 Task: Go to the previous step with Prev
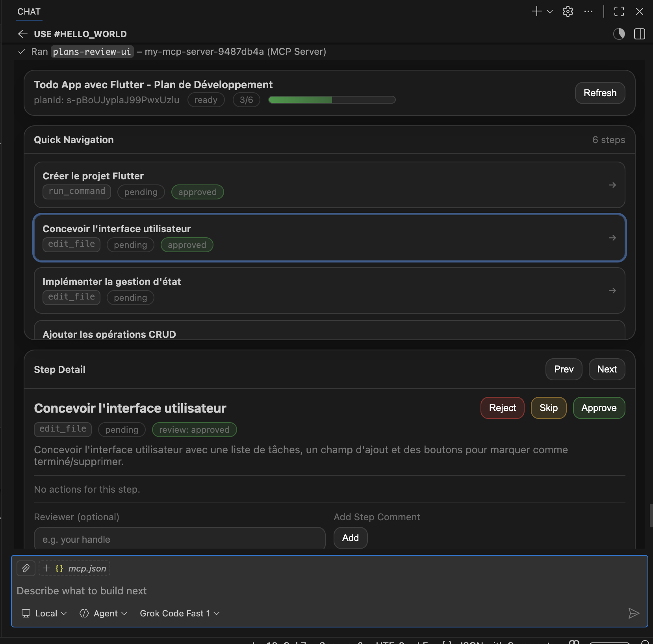[x=564, y=369]
